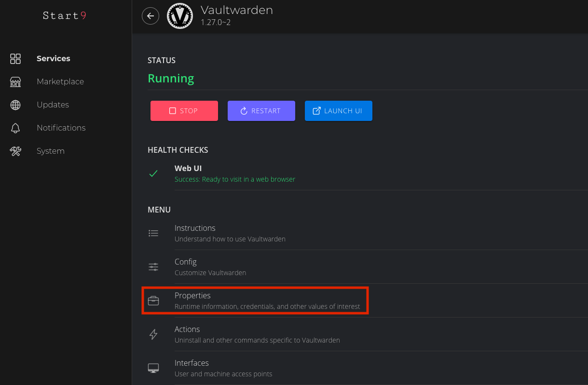Go to Notifications in the sidebar

coord(61,128)
